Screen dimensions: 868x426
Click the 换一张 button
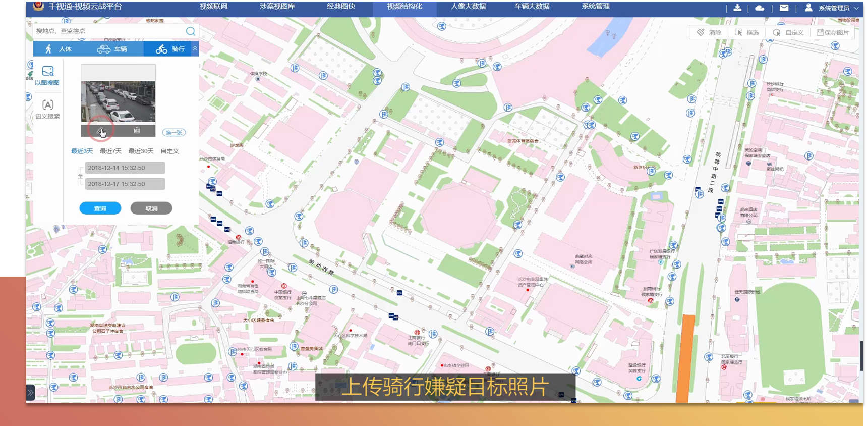pos(174,133)
